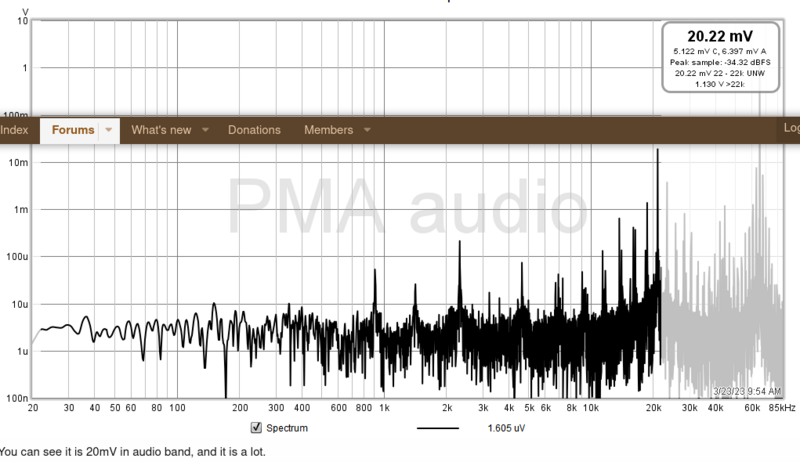This screenshot has height=462, width=800.
Task: Open the What's new menu item
Action: [161, 130]
